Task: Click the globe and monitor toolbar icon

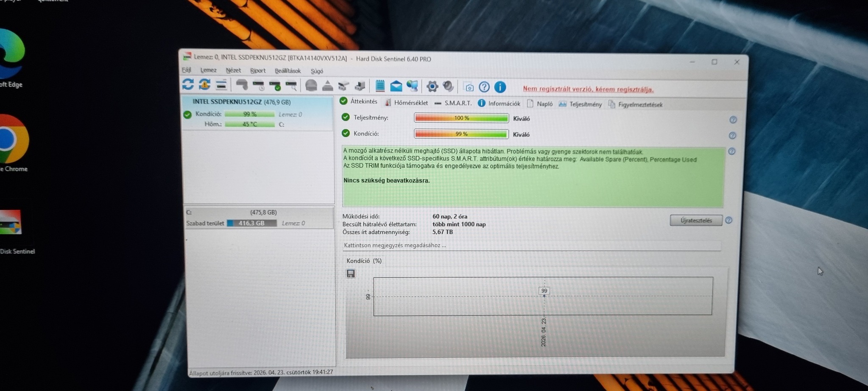Action: point(412,87)
